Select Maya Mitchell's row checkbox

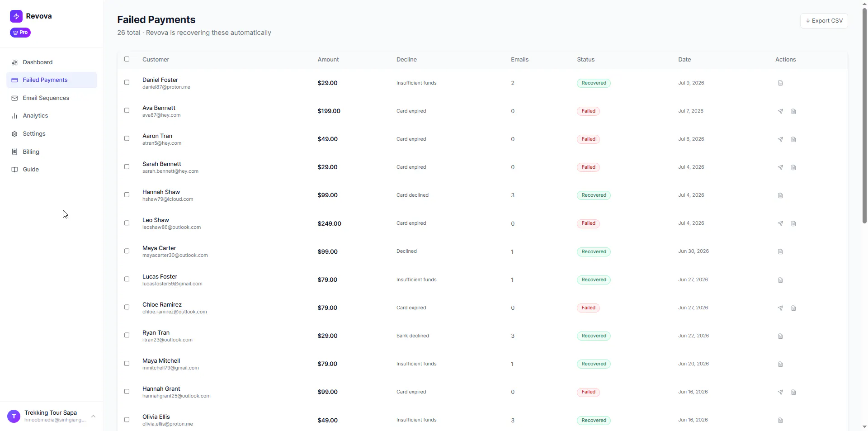pyautogui.click(x=127, y=364)
